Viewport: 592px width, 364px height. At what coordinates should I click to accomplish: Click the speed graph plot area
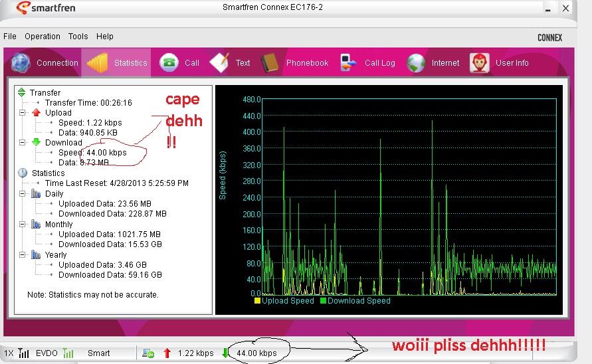point(409,197)
